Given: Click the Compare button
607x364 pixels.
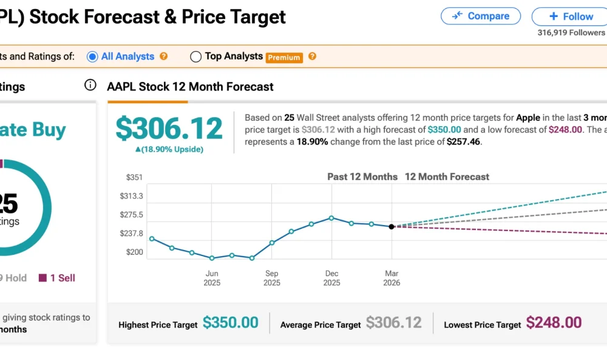Looking at the screenshot, I should (481, 16).
